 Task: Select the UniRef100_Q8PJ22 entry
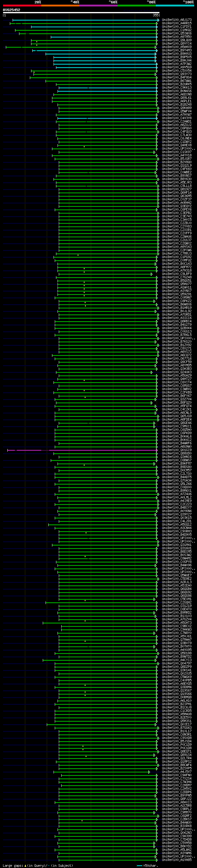[x=176, y=799]
